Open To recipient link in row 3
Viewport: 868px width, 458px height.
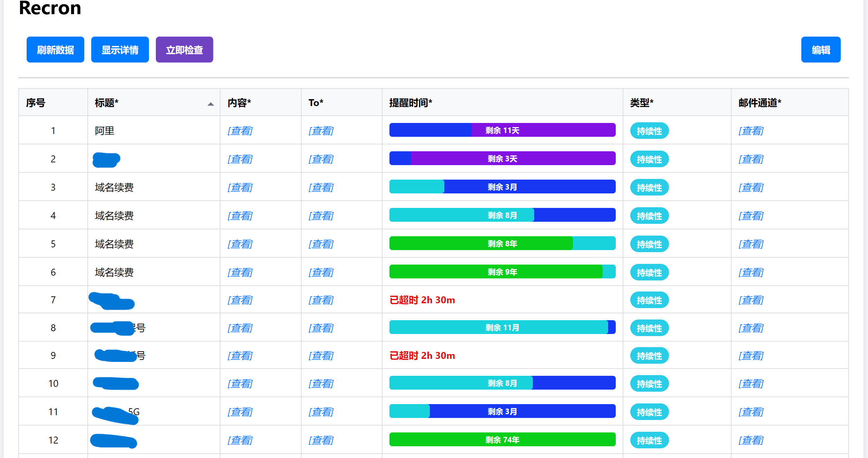click(321, 187)
